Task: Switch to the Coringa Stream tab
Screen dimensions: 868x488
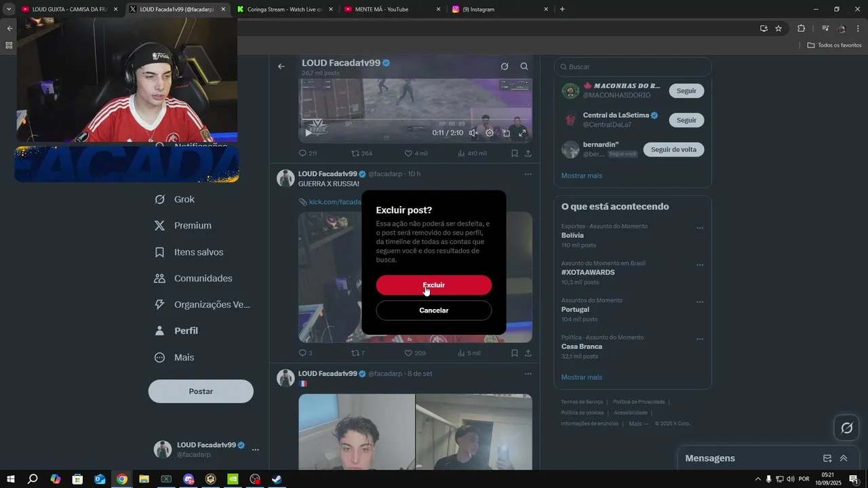Action: pos(285,9)
